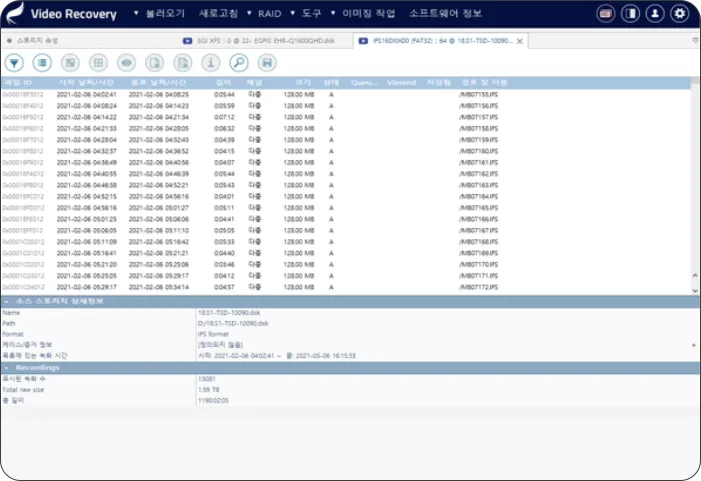The height and width of the screenshot is (481, 701).
Task: Collapse the Recordings section
Action: pos(6,366)
